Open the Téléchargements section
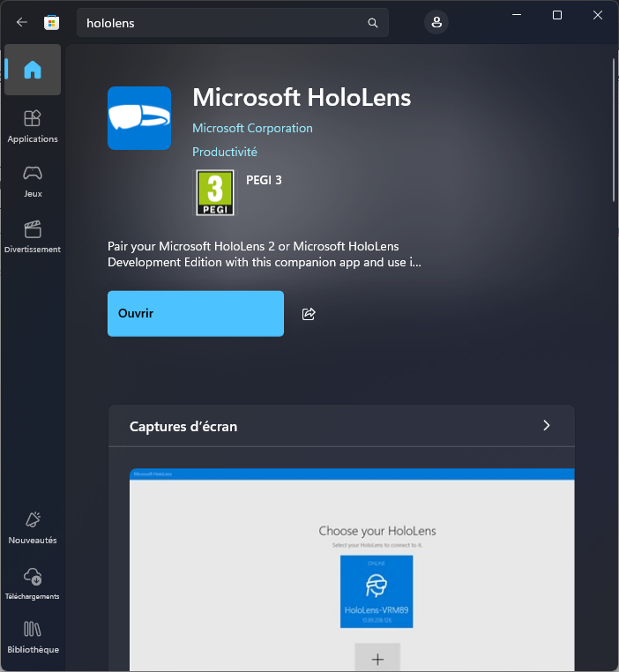This screenshot has height=672, width=619. point(33,583)
